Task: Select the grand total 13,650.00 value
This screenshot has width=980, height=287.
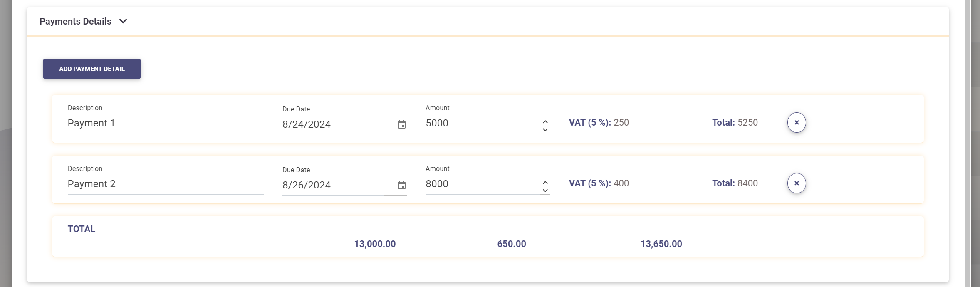Action: click(661, 244)
